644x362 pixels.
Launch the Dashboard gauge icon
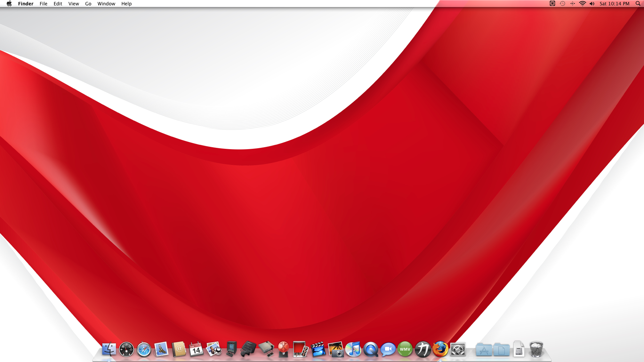[126, 350]
